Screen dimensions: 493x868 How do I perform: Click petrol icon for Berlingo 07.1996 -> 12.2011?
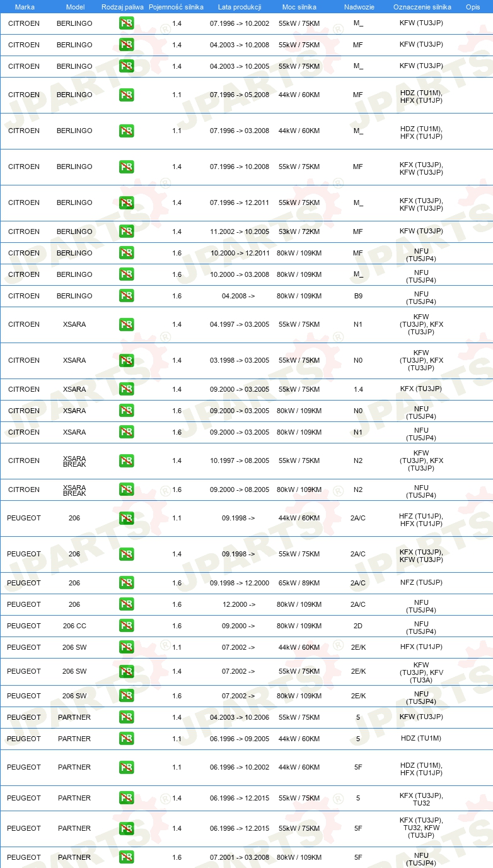coord(127,203)
